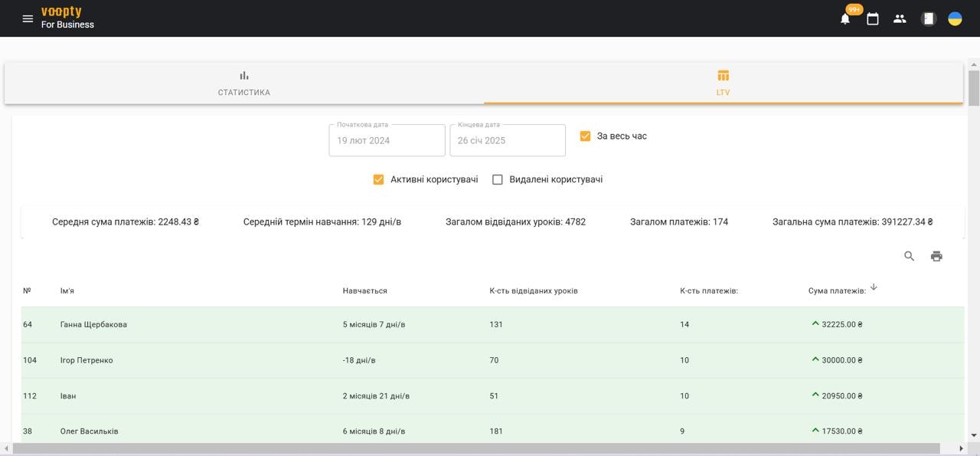
Task: Uncheck the 'За весь час' checkbox
Action: 584,135
